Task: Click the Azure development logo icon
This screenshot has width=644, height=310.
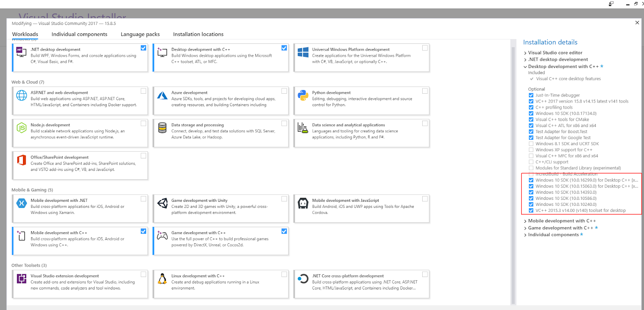Action: point(162,95)
